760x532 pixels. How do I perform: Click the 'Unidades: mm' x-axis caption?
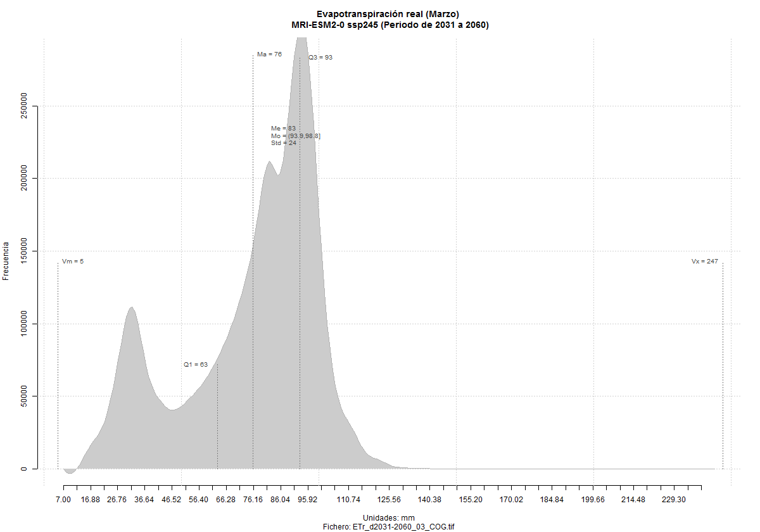pyautogui.click(x=389, y=518)
